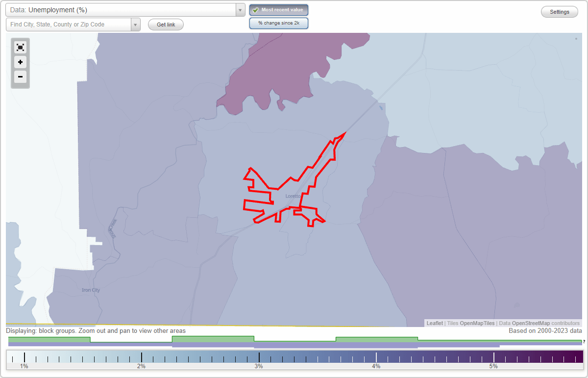Image resolution: width=588 pixels, height=378 pixels.
Task: Click the histogram help question mark
Action: (x=584, y=342)
